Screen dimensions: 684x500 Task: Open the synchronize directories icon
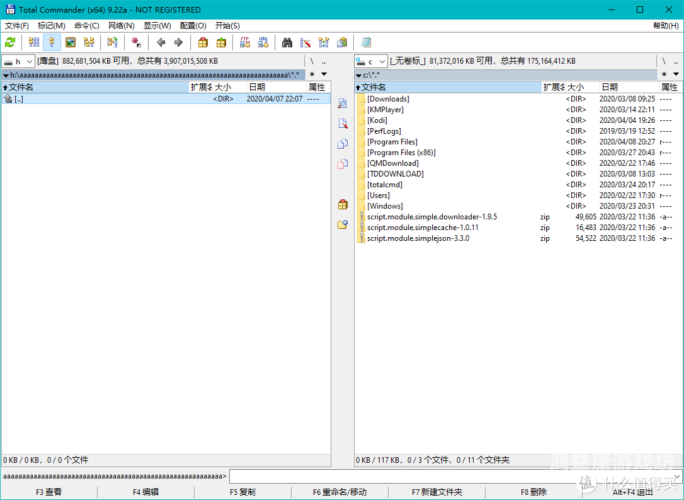[x=324, y=42]
